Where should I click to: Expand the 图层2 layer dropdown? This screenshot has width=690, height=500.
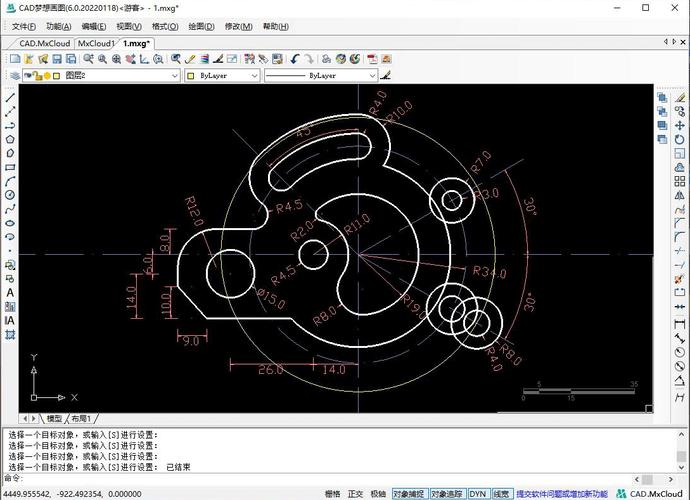click(x=175, y=76)
